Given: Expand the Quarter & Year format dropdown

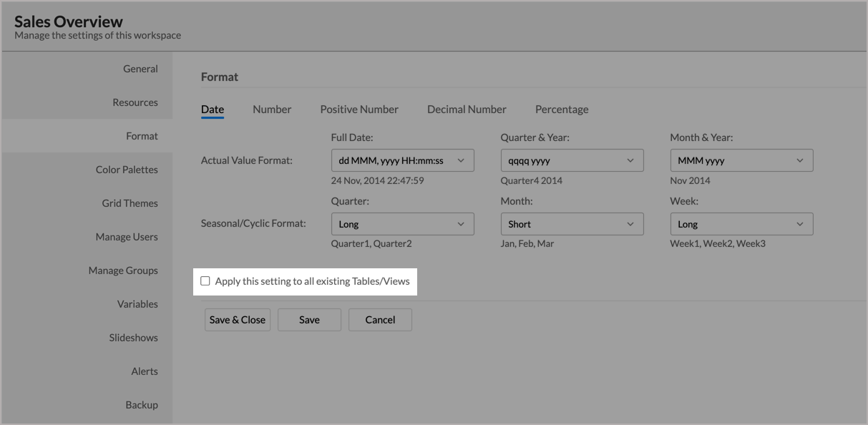Looking at the screenshot, I should point(572,160).
